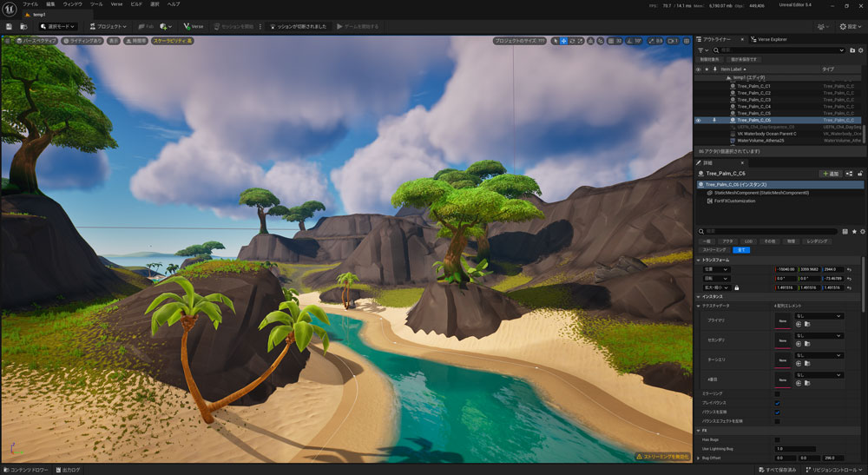
Task: Create a new folder in the Outliner
Action: pos(852,50)
